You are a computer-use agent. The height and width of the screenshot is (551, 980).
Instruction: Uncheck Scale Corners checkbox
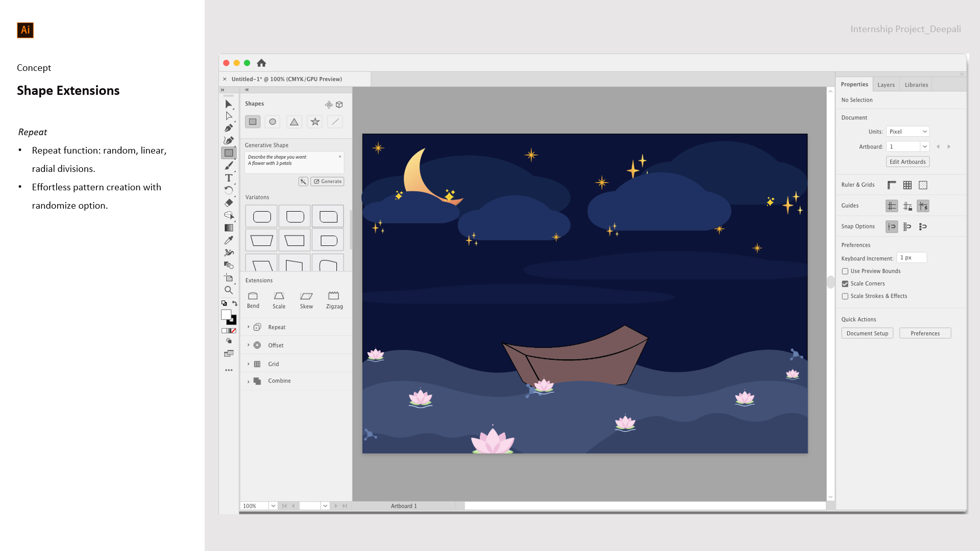pyautogui.click(x=845, y=284)
